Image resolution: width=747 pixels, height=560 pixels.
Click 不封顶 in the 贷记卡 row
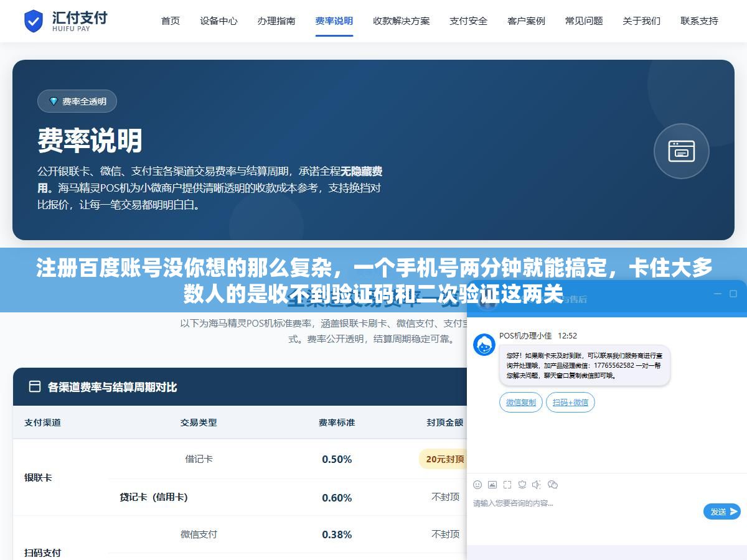[446, 497]
